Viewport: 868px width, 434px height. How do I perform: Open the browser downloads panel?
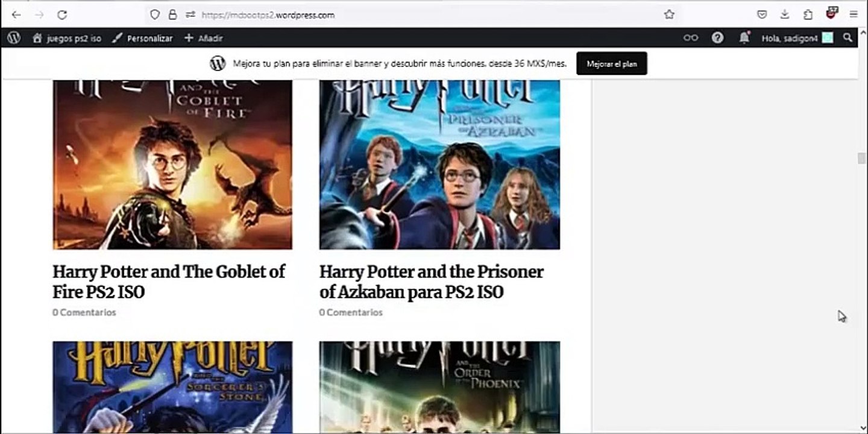[785, 15]
